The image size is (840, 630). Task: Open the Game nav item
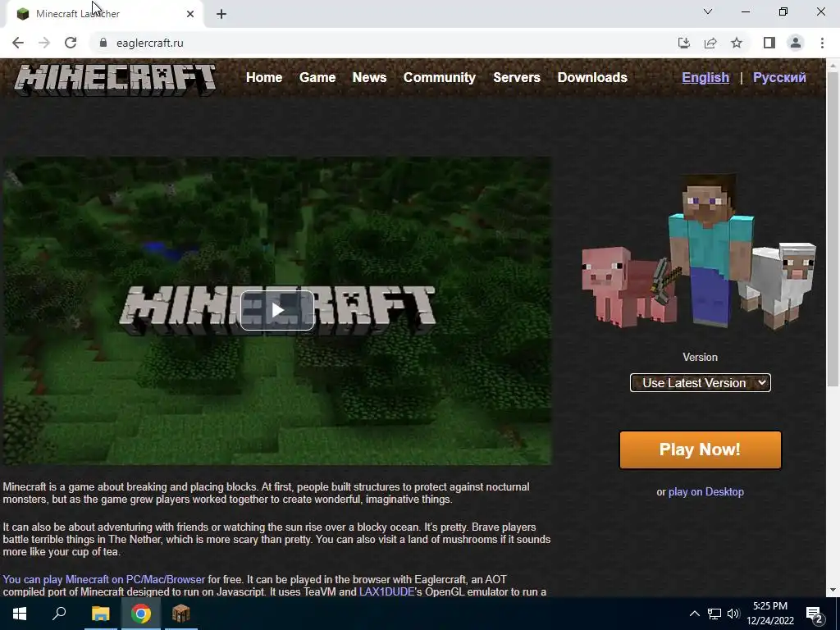317,78
